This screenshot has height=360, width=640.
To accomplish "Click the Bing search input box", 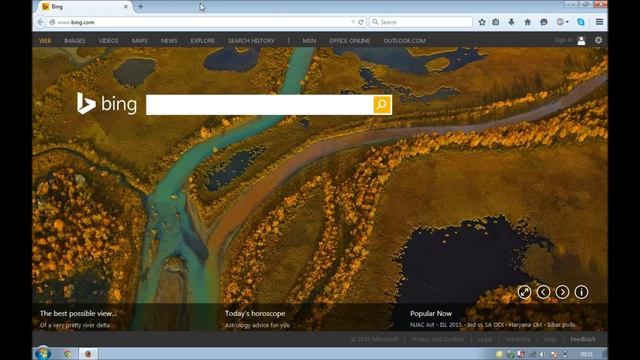I will click(260, 105).
